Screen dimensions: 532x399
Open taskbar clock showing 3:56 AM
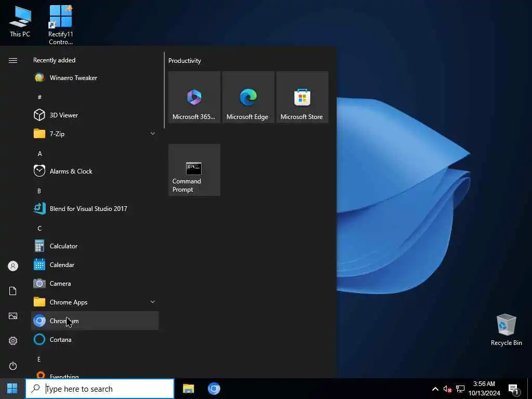(x=484, y=389)
